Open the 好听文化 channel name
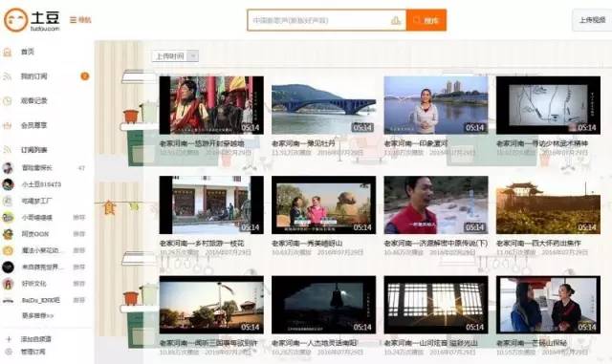 click(x=34, y=284)
